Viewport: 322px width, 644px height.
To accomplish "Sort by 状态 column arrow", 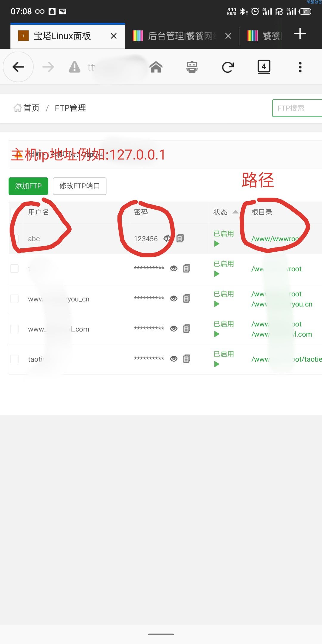I will click(x=235, y=212).
